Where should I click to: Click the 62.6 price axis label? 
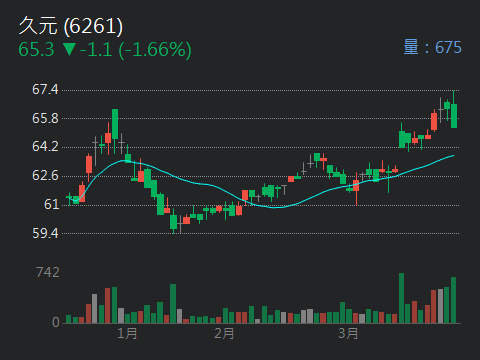[x=45, y=175]
